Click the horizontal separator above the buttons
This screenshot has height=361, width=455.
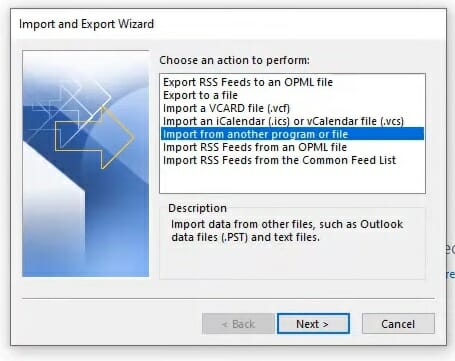(x=229, y=298)
